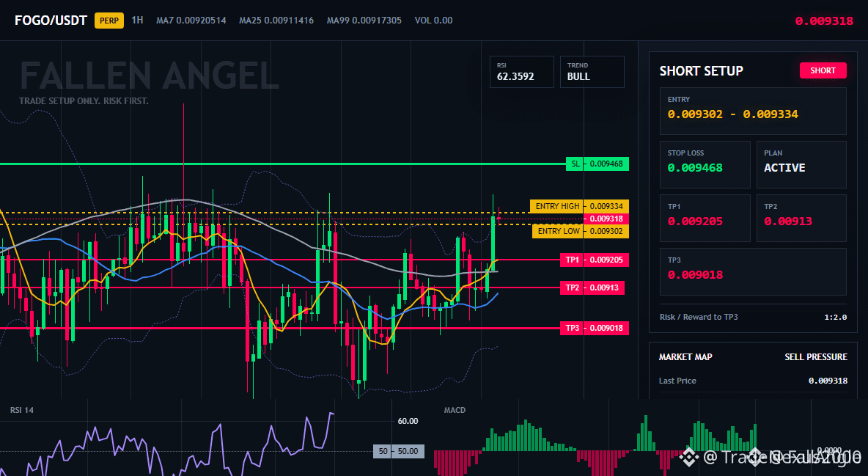This screenshot has height=476, width=868.
Task: Click the ENTRY HIGH 0.009334 chart label
Action: click(579, 206)
